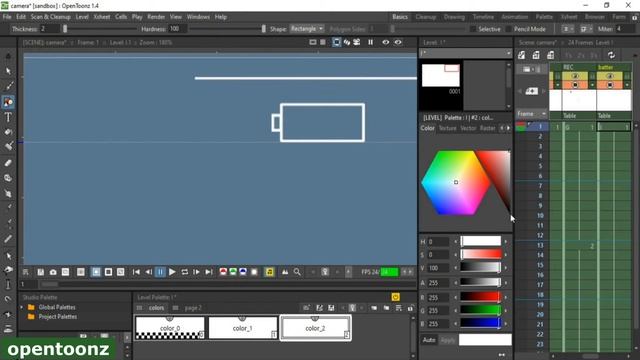Screen dimensions: 640x360
Task: Select the color_0 style swatch
Action: point(170,328)
